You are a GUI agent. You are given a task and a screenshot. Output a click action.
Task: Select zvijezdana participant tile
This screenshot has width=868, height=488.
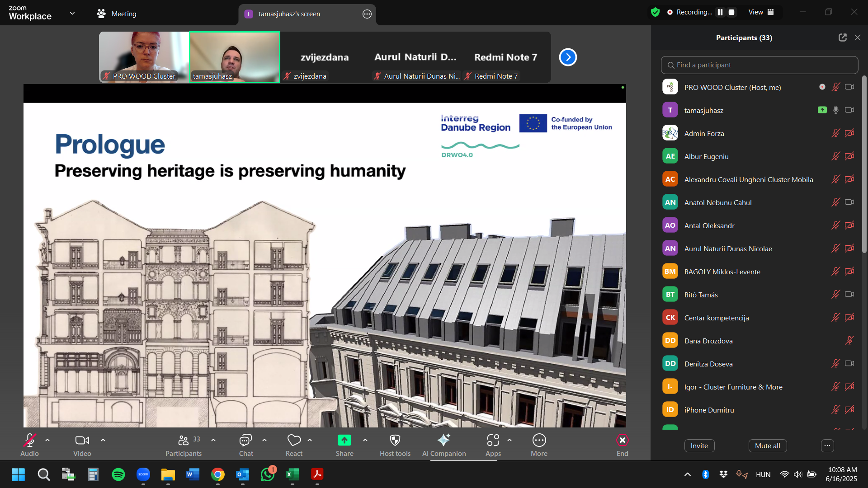(x=325, y=57)
